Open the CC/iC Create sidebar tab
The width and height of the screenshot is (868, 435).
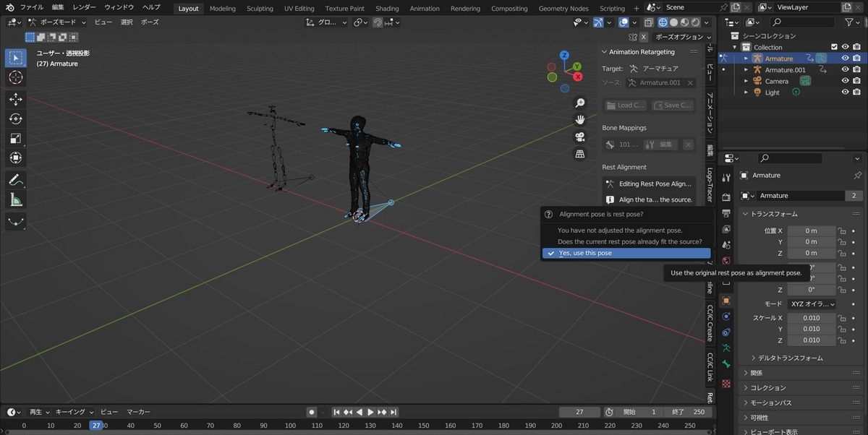coord(710,322)
